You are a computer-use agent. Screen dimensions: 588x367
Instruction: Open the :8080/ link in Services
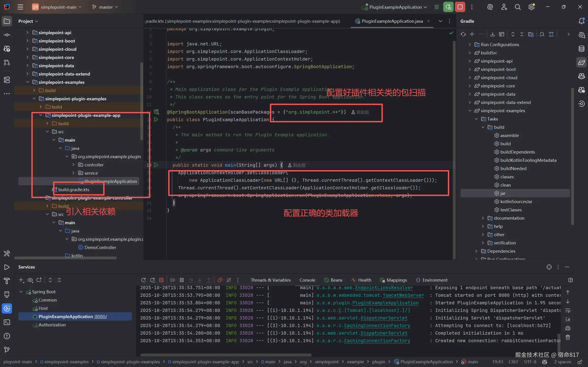[101, 317]
